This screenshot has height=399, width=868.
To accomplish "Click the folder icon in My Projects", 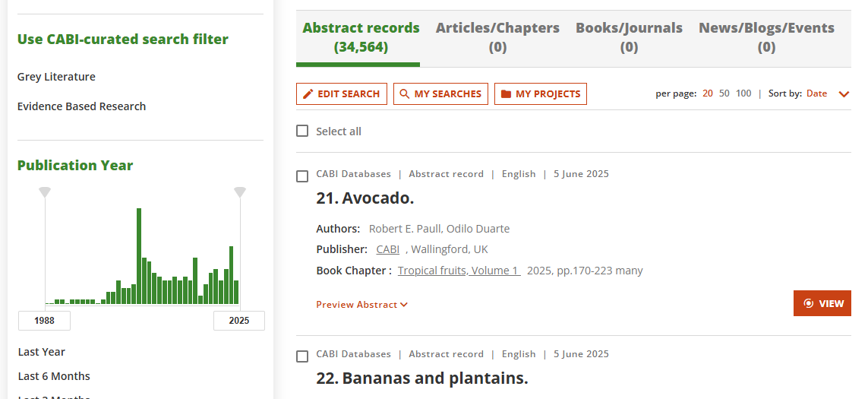I will 506,93.
